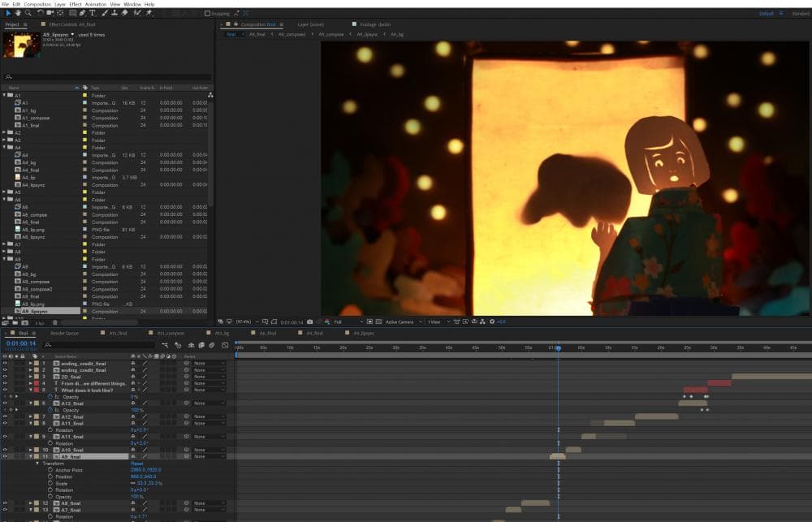Click the Show Channel color icon in viewer
The image size is (812, 522).
[327, 322]
